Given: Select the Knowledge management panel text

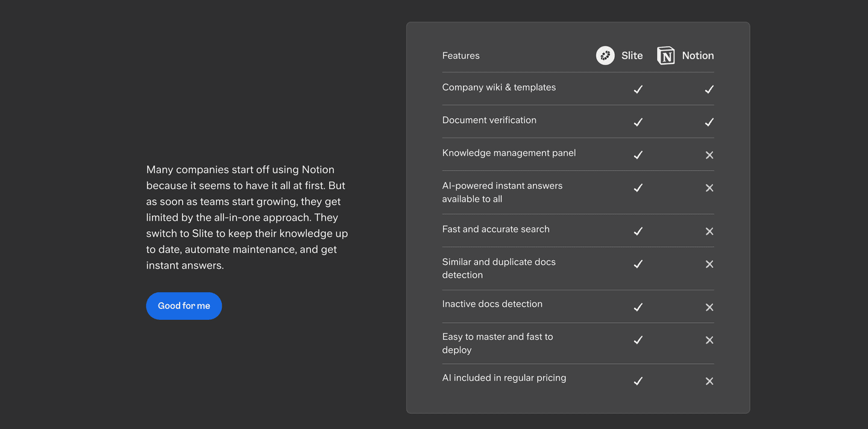Looking at the screenshot, I should (x=509, y=153).
